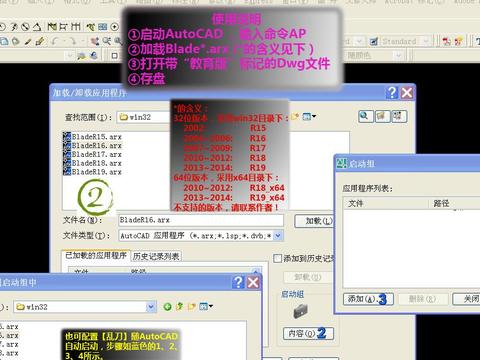This screenshot has width=480, height=360.
Task: Open the file type dropdown
Action: (278, 236)
